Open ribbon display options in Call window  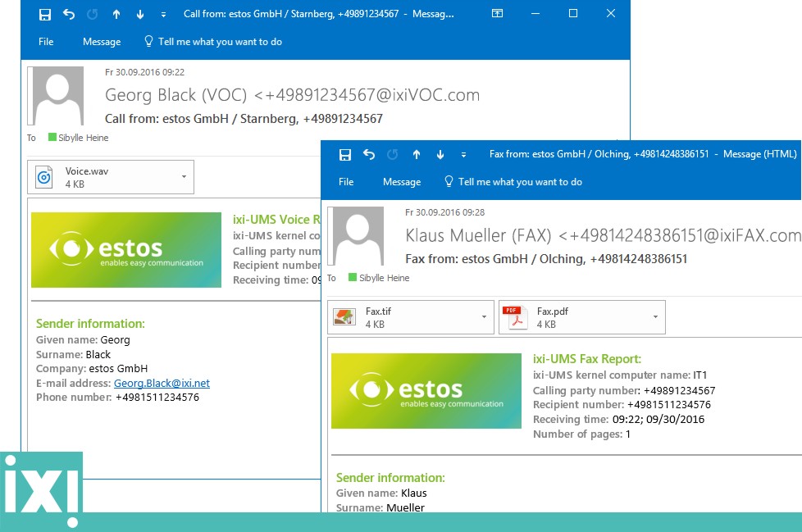coord(497,14)
